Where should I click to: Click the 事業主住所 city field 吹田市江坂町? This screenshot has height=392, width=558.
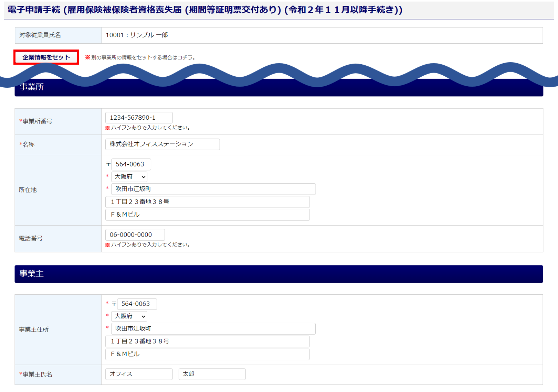click(x=213, y=329)
